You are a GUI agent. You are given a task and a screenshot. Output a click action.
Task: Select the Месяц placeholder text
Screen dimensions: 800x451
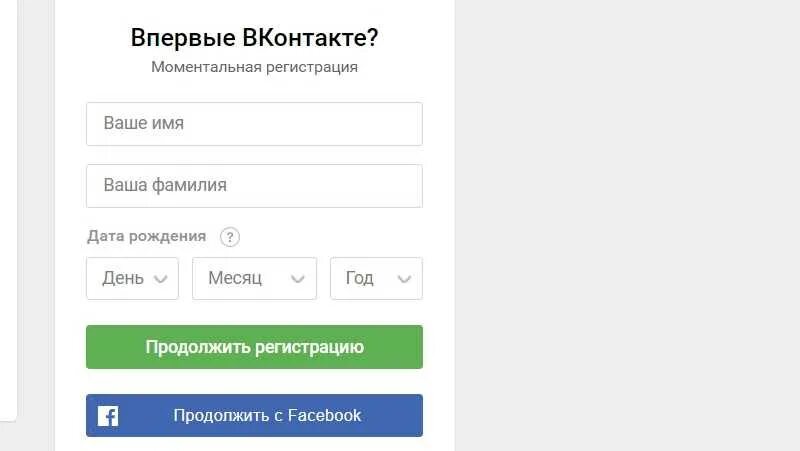click(x=235, y=279)
